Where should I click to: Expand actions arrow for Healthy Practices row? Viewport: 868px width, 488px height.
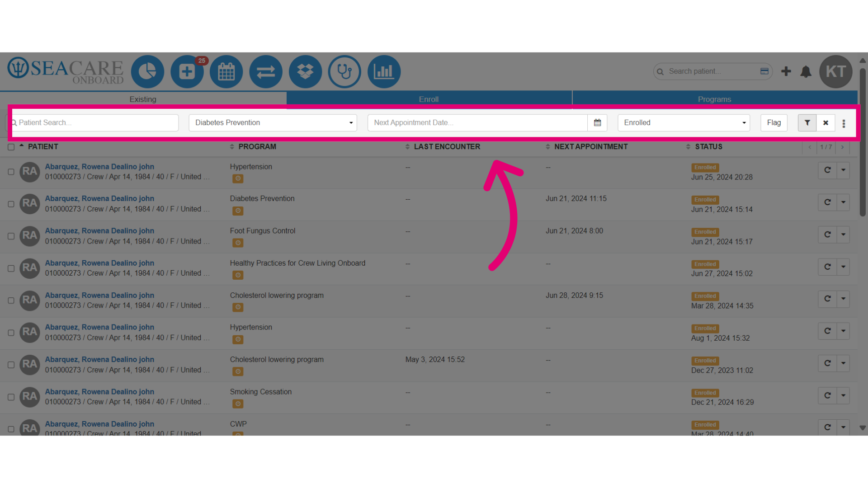[843, 267]
